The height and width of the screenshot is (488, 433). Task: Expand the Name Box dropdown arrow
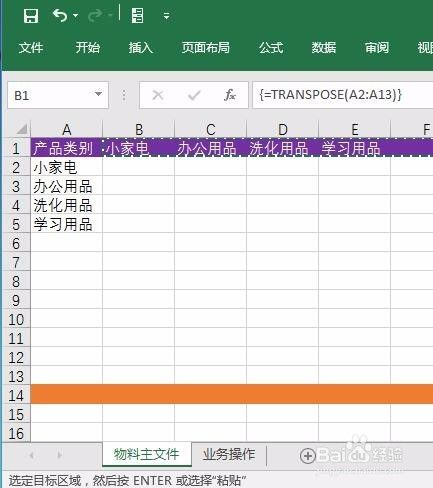(98, 94)
